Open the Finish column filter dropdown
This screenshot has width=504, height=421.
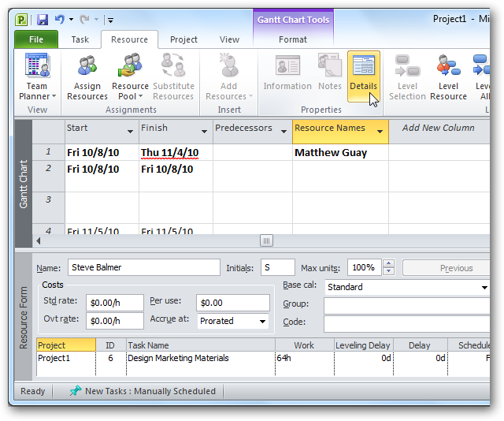click(204, 132)
